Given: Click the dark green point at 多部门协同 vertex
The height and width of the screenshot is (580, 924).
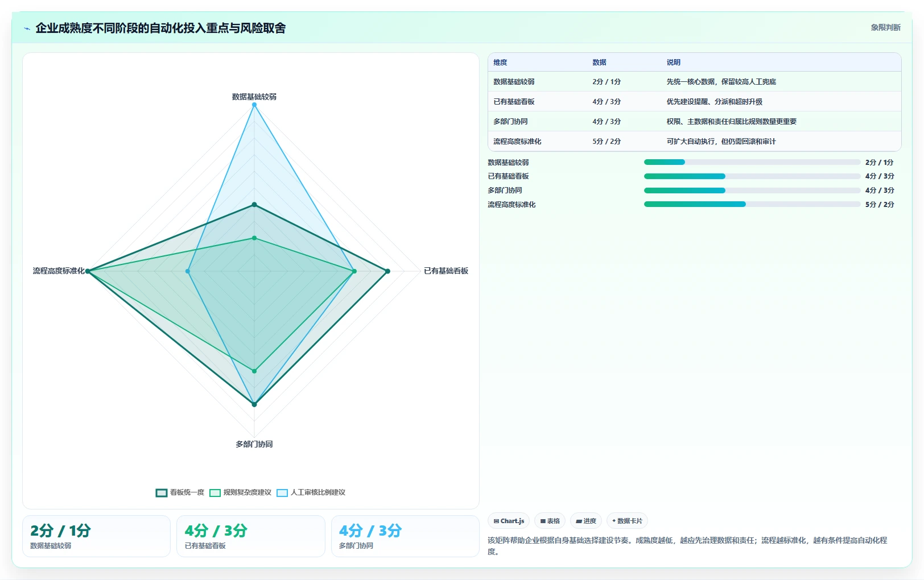Looking at the screenshot, I should click(x=254, y=404).
